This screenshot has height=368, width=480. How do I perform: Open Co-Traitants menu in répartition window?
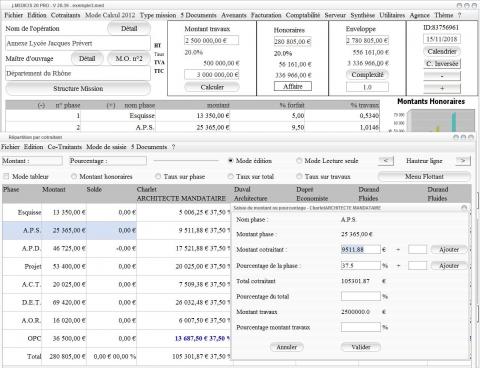[x=65, y=147]
